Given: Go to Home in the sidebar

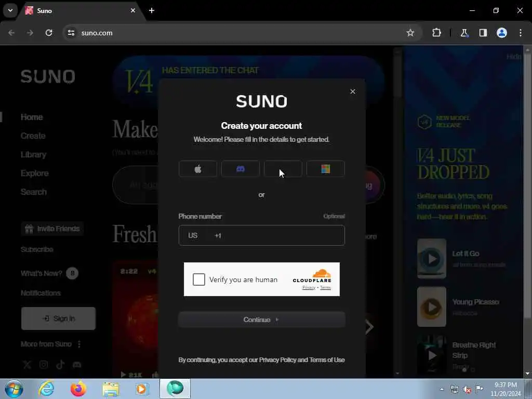Looking at the screenshot, I should coord(32,117).
